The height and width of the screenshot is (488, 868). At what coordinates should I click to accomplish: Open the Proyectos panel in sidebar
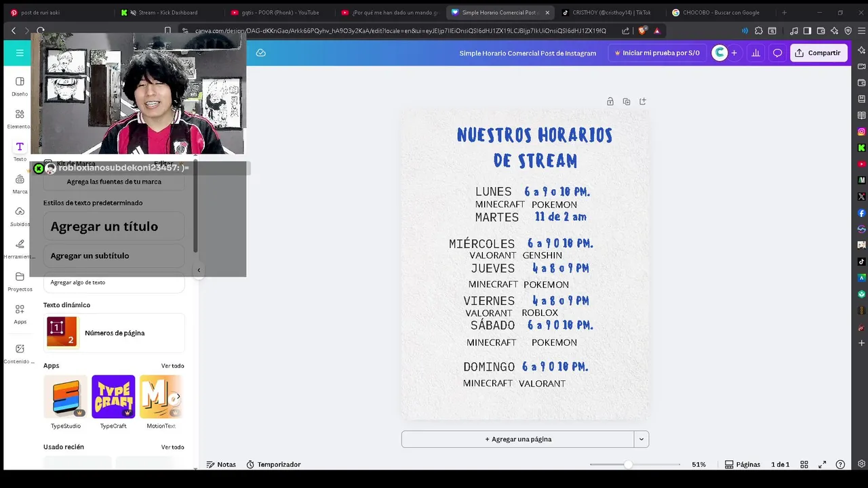click(20, 281)
